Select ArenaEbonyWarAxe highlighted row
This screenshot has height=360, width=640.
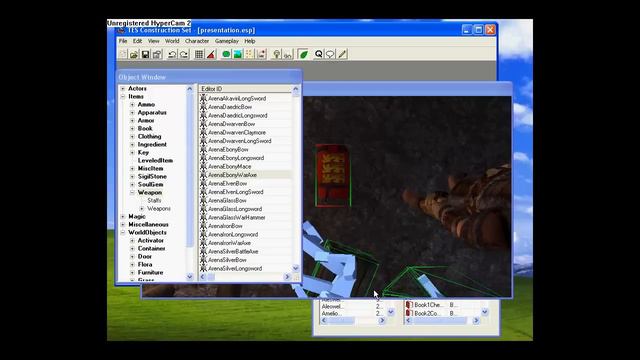click(245, 175)
